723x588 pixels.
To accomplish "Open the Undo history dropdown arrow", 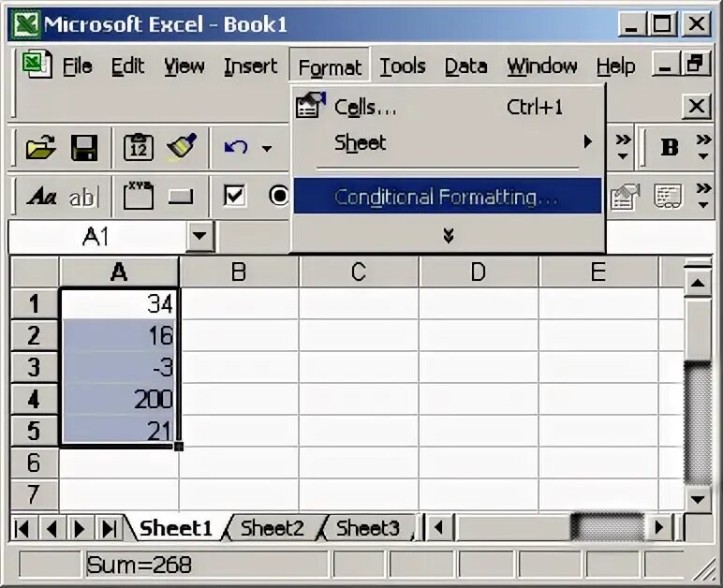I will [267, 148].
